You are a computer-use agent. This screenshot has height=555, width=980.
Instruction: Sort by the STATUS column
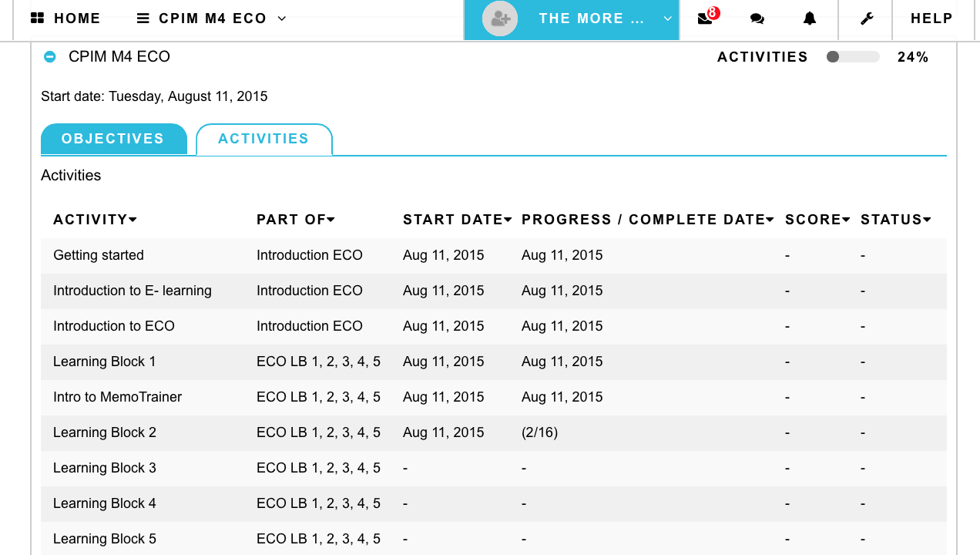click(x=896, y=220)
